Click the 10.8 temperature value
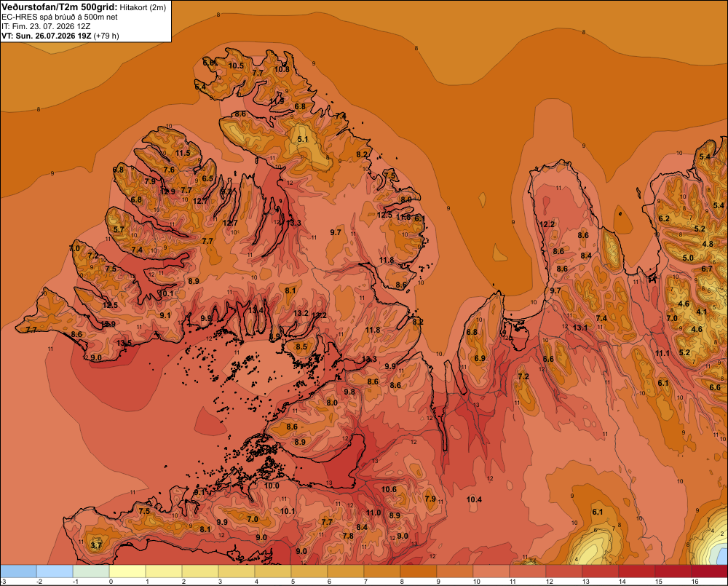Image resolution: width=728 pixels, height=586 pixels. point(282,69)
